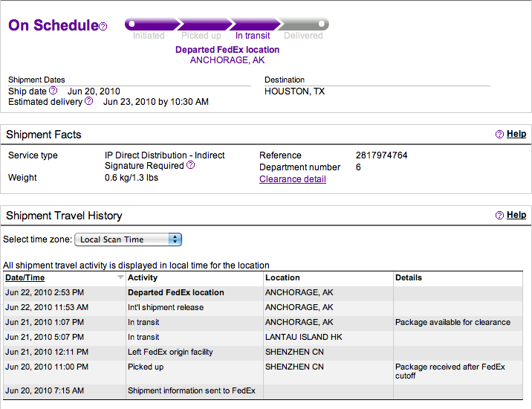Click the Initiated progress stage

(149, 36)
